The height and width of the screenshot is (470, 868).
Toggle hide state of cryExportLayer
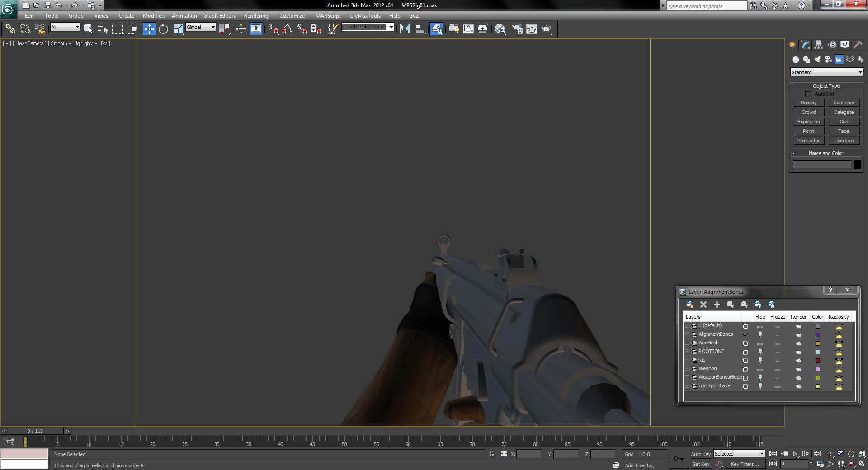[760, 386]
